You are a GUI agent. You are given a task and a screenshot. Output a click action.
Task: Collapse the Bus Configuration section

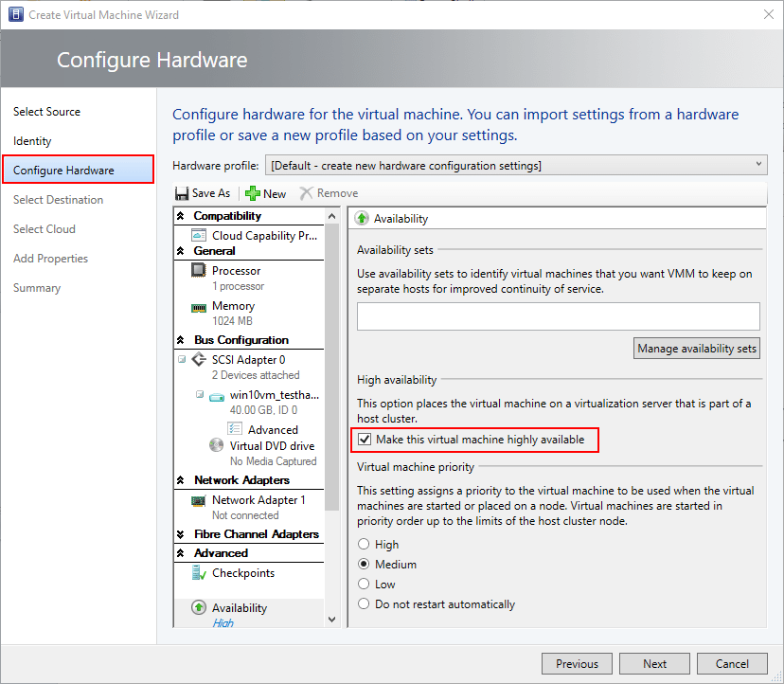(180, 339)
